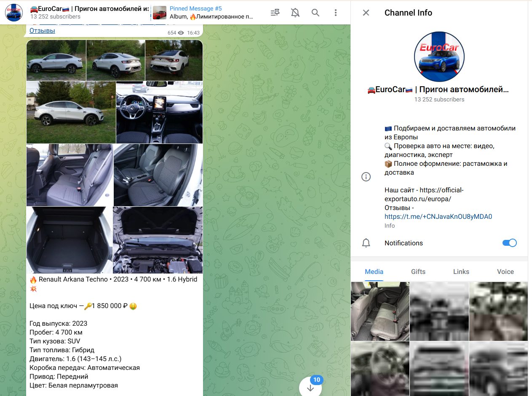Screen dimensions: 532x396
Task: Click the notifications bell icon in Channel Info
Action: click(366, 243)
